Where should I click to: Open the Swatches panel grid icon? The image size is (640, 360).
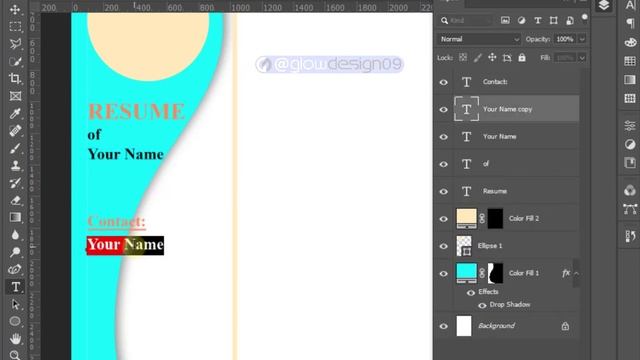click(x=630, y=61)
